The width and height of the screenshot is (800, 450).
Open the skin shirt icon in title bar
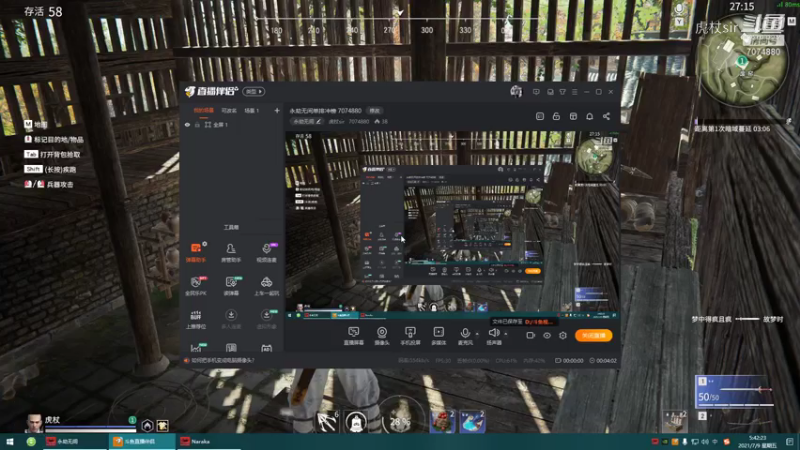(x=562, y=92)
